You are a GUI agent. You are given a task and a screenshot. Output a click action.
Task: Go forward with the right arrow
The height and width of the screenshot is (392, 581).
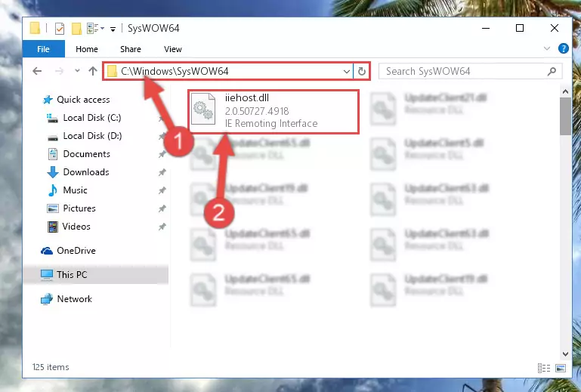59,71
